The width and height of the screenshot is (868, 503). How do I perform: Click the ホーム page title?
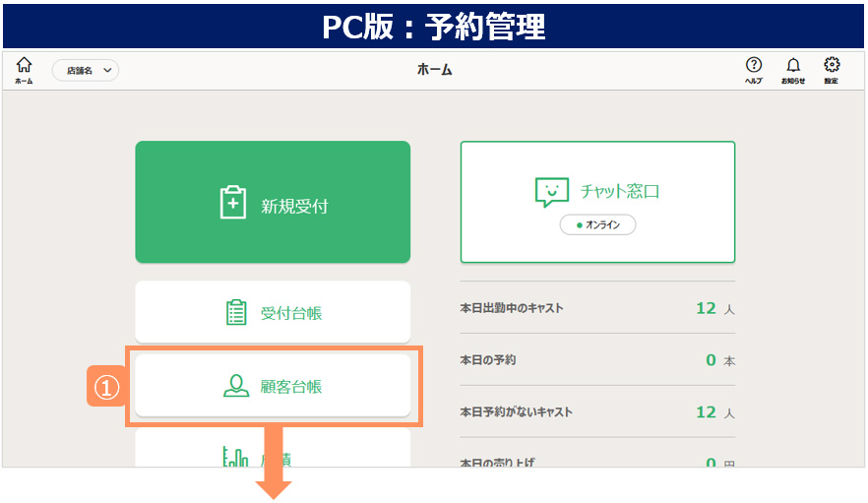pos(434,70)
